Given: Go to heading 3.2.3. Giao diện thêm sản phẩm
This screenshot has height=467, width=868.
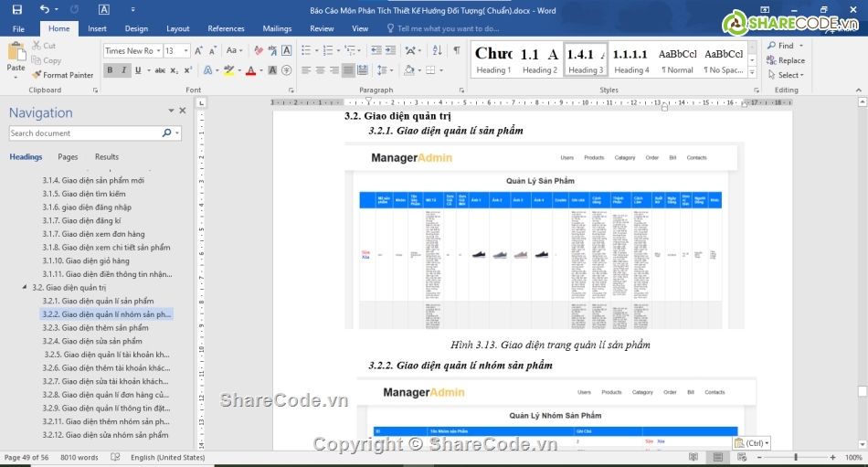Looking at the screenshot, I should point(96,327).
